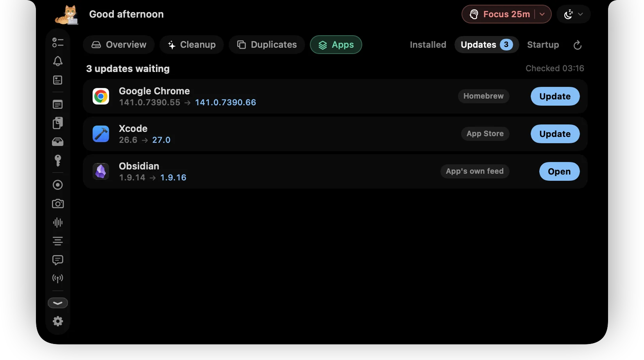Click the 3 updates waiting heading

point(128,68)
